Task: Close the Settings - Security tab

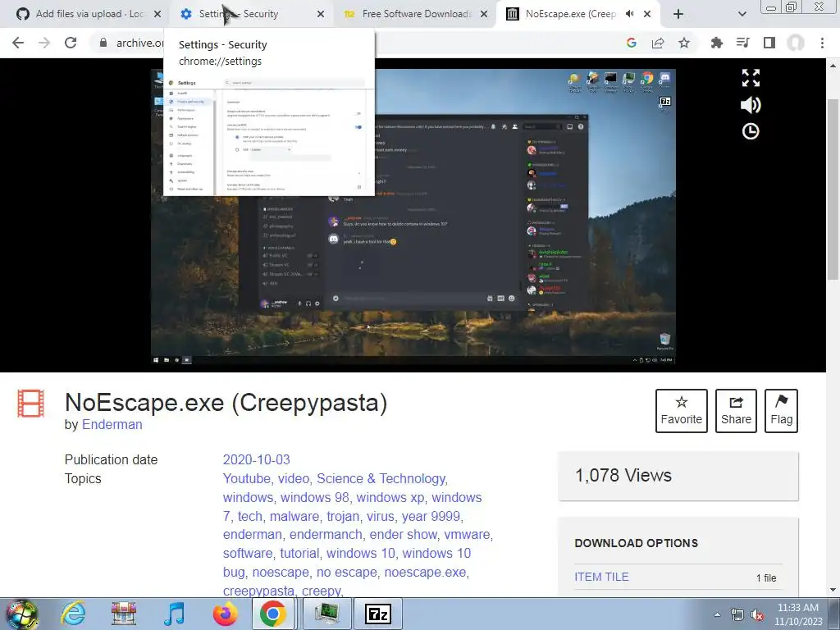Action: [x=321, y=14]
